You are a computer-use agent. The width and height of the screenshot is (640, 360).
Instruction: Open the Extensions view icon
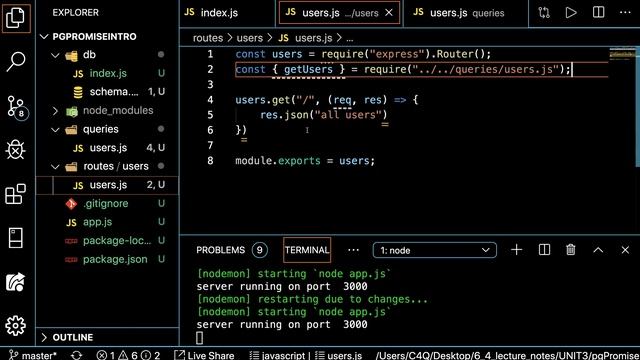(x=16, y=194)
